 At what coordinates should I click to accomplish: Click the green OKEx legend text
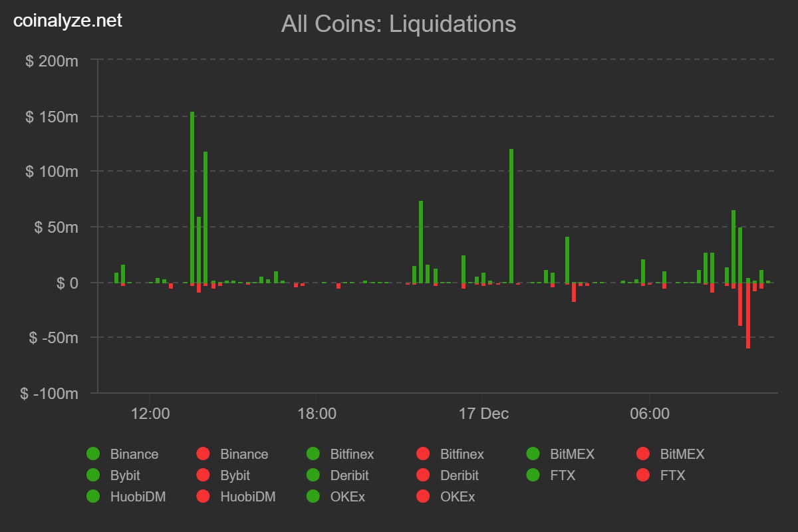(347, 497)
